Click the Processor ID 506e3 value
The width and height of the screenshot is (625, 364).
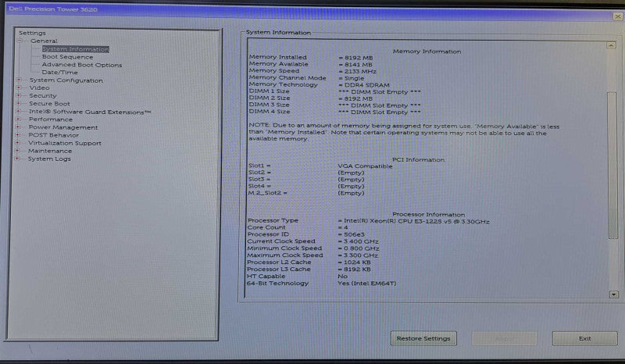click(x=351, y=234)
